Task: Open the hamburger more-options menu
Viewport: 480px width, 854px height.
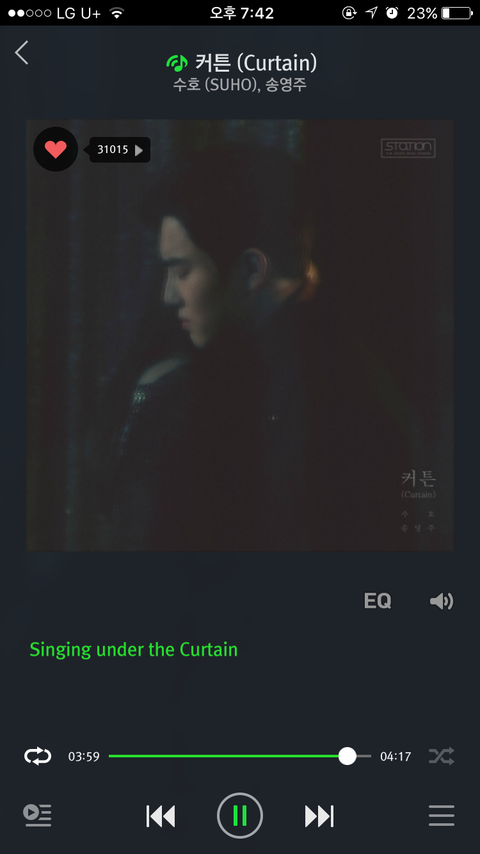Action: (x=441, y=815)
